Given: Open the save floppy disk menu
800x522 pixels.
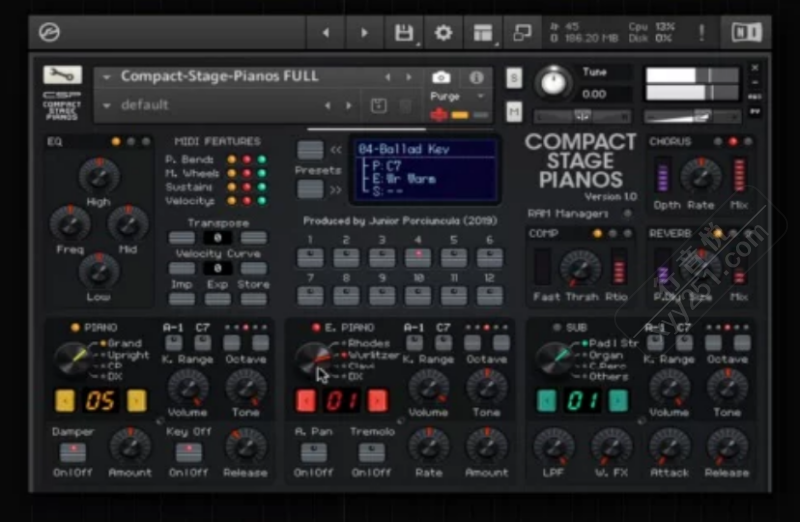Looking at the screenshot, I should pos(404,33).
